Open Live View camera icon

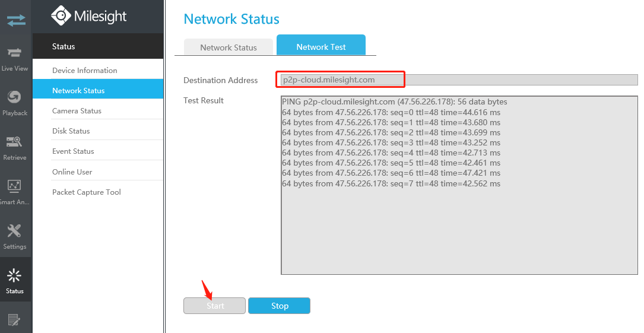pyautogui.click(x=15, y=52)
